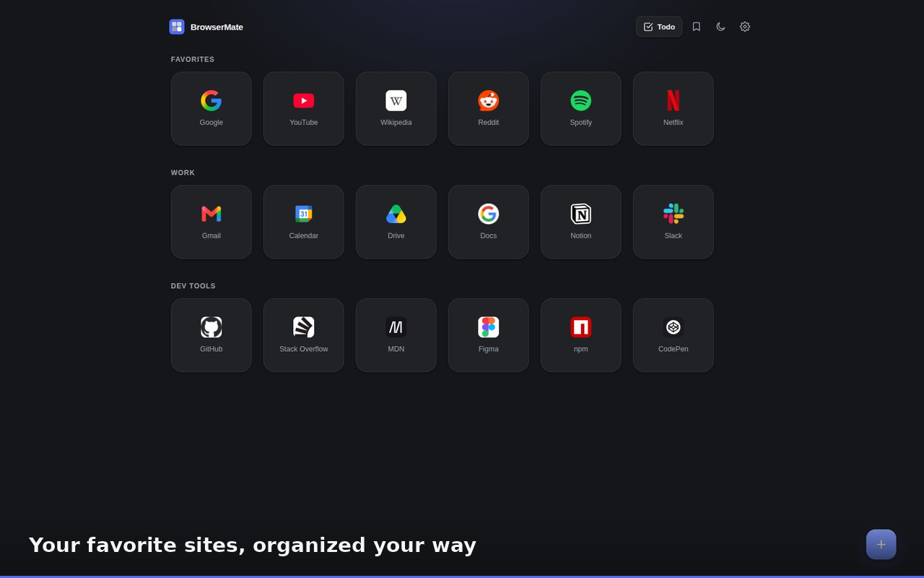The image size is (924, 578).
Task: Toggle dark mode with the moon icon
Action: tap(720, 27)
